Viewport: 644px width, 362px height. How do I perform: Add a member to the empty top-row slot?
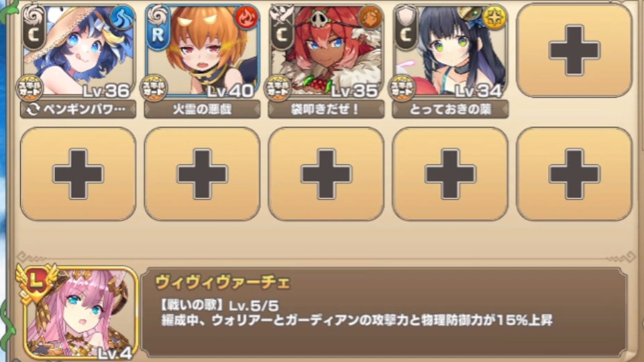[574, 50]
